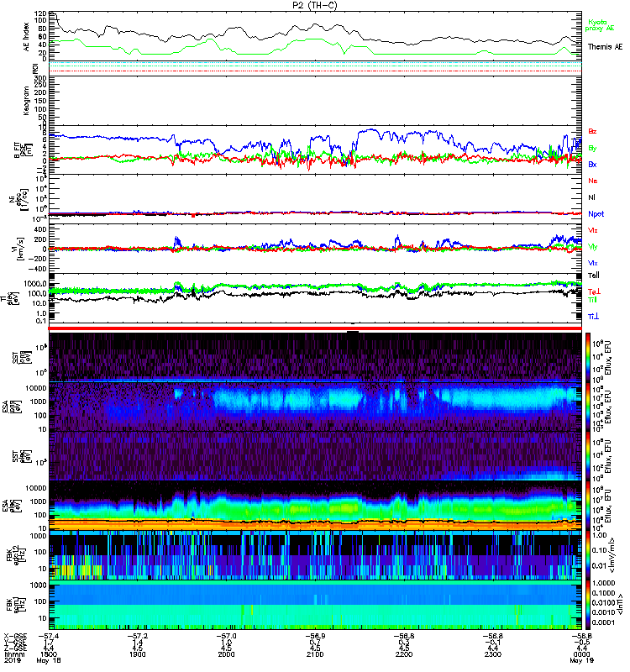The height and width of the screenshot is (672, 630).
Task: Select the blue Npot legend label
Action: pyautogui.click(x=596, y=214)
